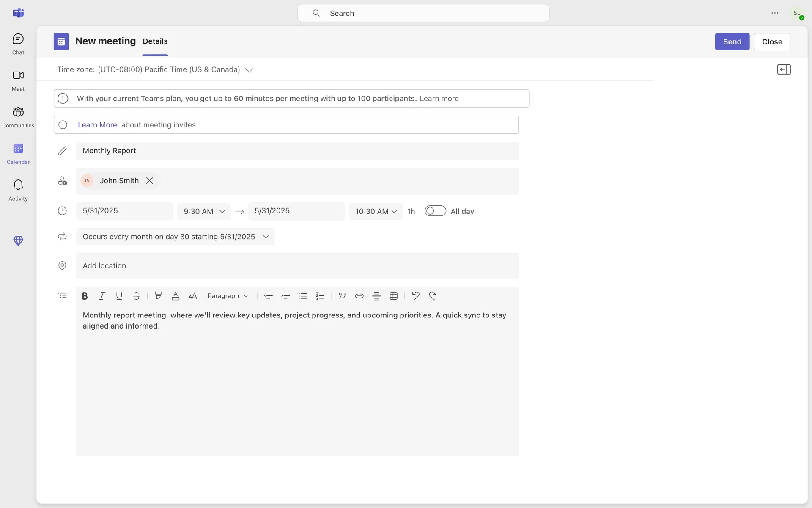Apply strikethrough formatting
Screen dimensions: 812x508
(136, 296)
